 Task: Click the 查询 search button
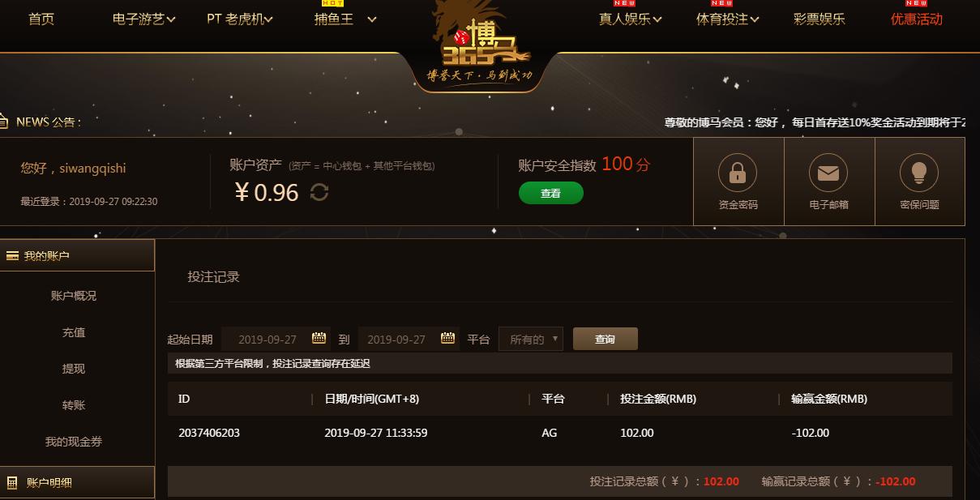[606, 339]
